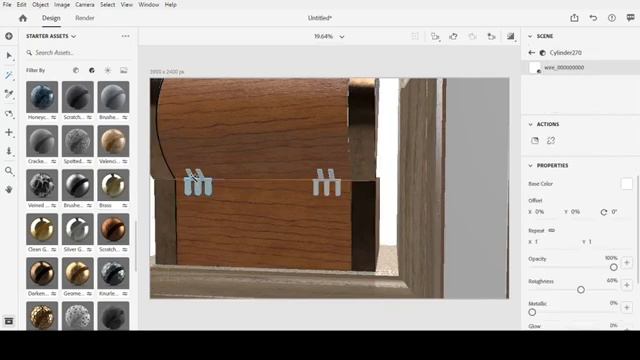This screenshot has width=640, height=360.
Task: Select the Zoom magnifier tool
Action: pyautogui.click(x=9, y=171)
